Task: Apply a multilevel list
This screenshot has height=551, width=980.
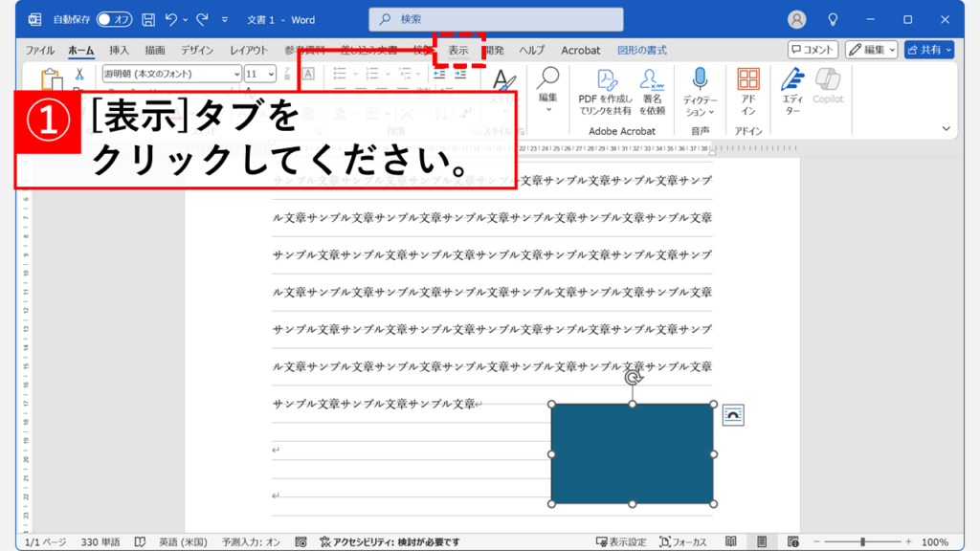Action: coord(405,74)
